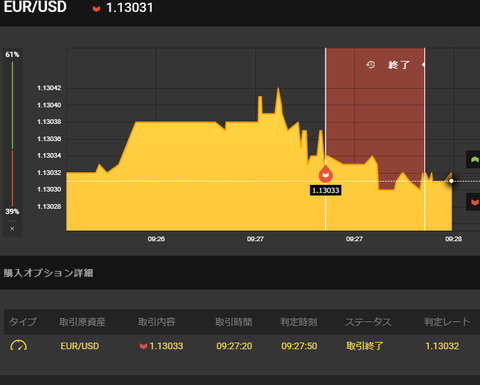The width and height of the screenshot is (480, 385).
Task: Click the expiry time 09:27:50
Action: (x=299, y=346)
